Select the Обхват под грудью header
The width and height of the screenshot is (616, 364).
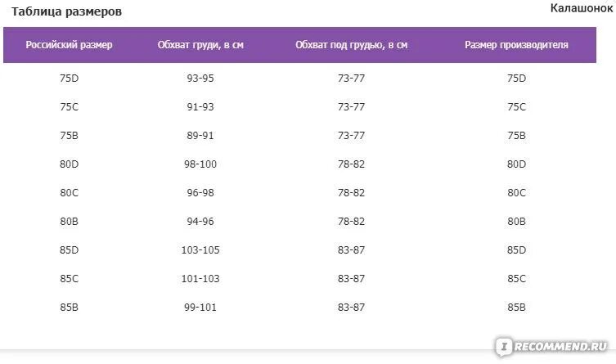pyautogui.click(x=351, y=45)
